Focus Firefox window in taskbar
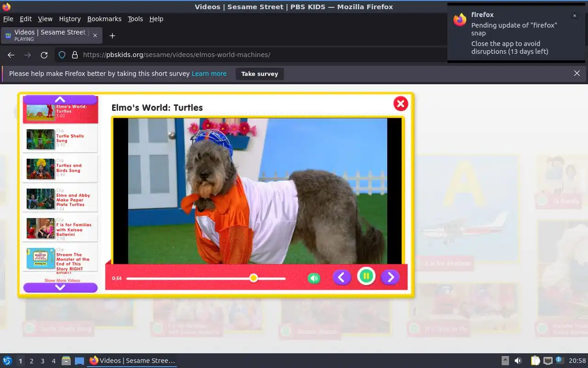This screenshot has width=588, height=368. click(x=132, y=361)
